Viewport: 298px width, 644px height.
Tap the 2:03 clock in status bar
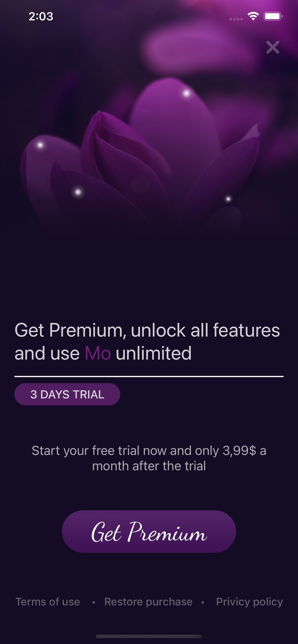(x=41, y=17)
